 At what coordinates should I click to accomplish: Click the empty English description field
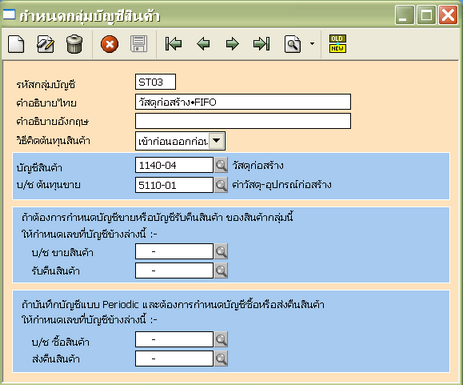[x=243, y=121]
